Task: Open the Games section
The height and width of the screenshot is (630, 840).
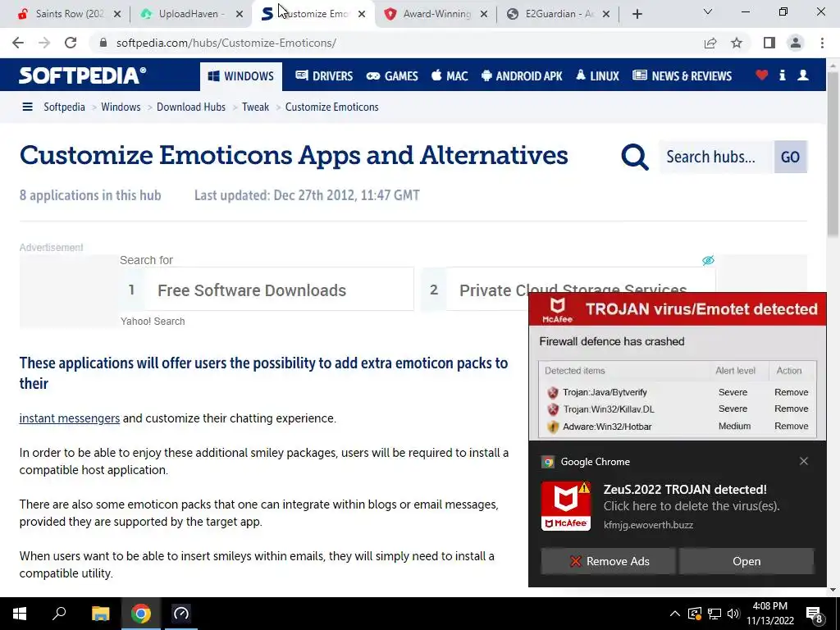Action: (x=392, y=76)
